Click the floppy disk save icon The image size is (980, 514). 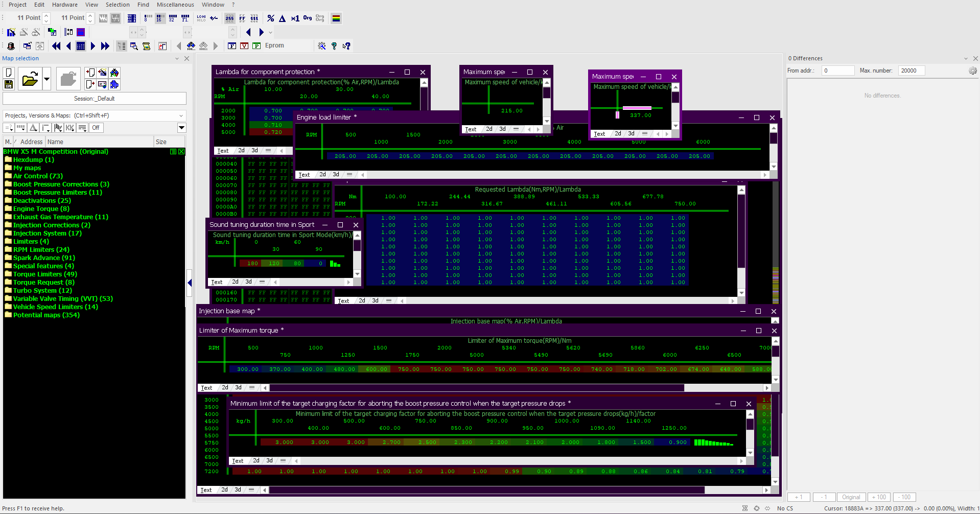coord(9,84)
